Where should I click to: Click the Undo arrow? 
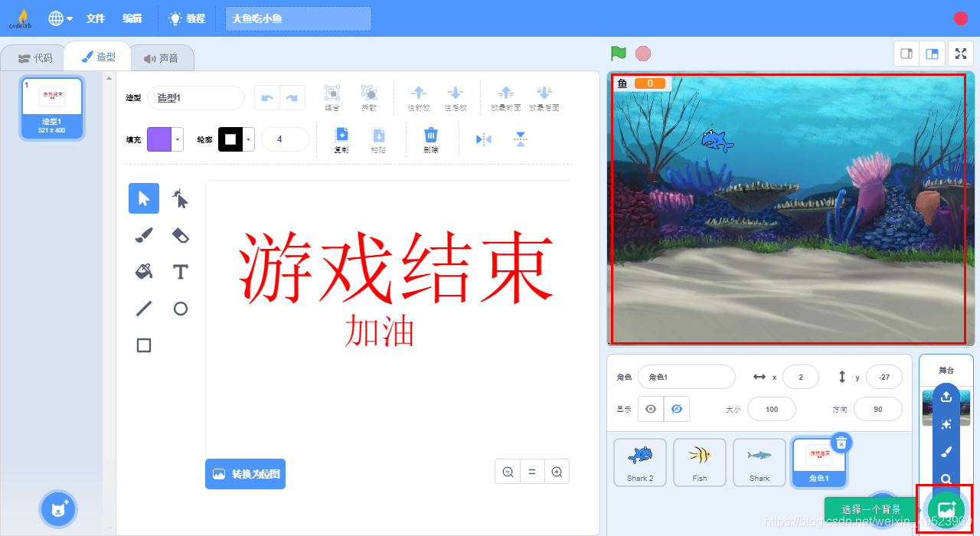(267, 97)
